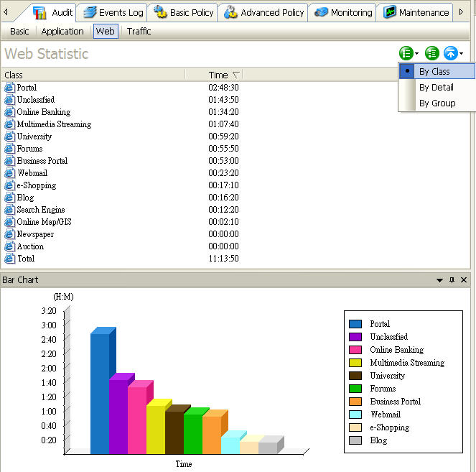
Task: Click the Multimedia Streaming row icon
Action: tap(9, 124)
